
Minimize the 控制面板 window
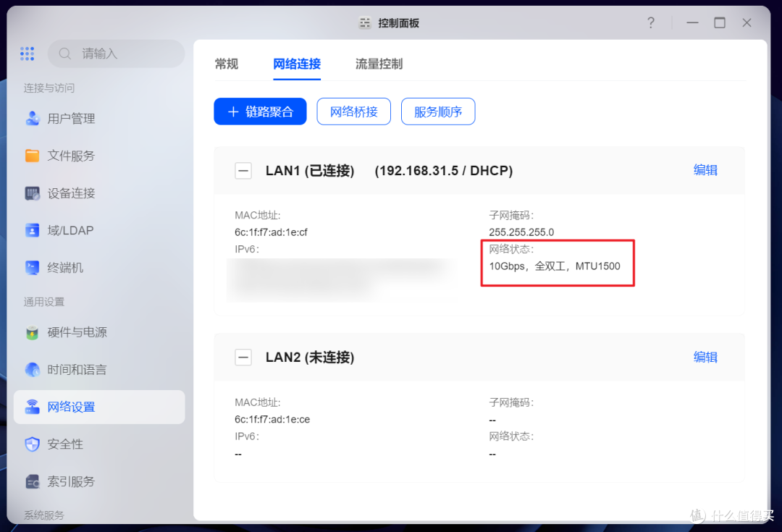pyautogui.click(x=692, y=22)
